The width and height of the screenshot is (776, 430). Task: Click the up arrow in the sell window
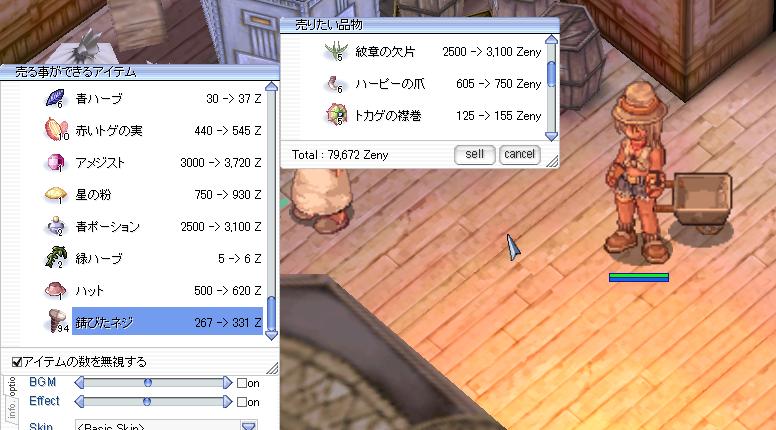[551, 40]
